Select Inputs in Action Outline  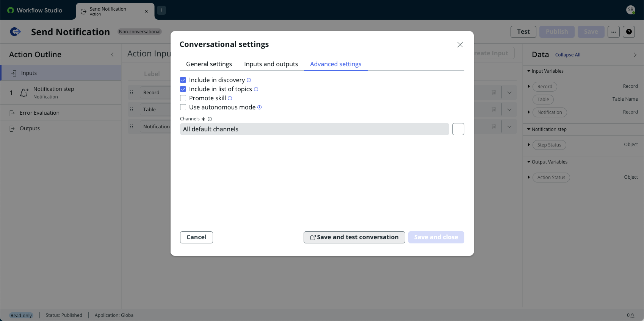[x=61, y=73]
